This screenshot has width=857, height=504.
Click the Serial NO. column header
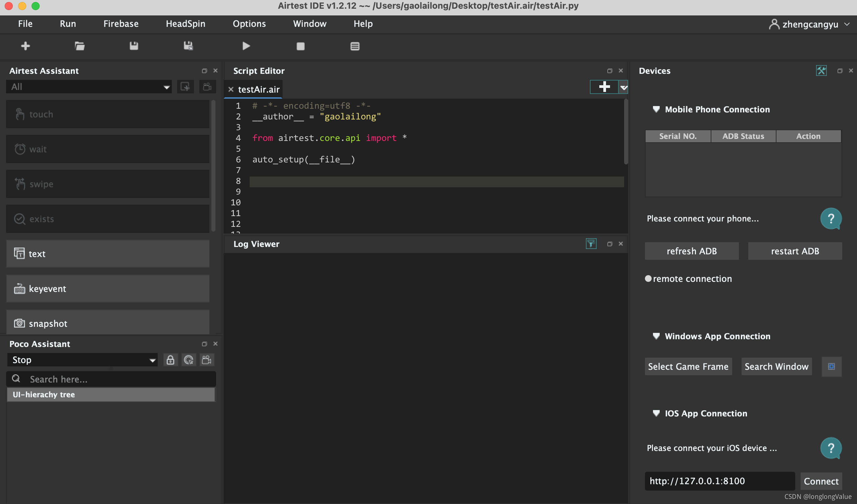(678, 136)
